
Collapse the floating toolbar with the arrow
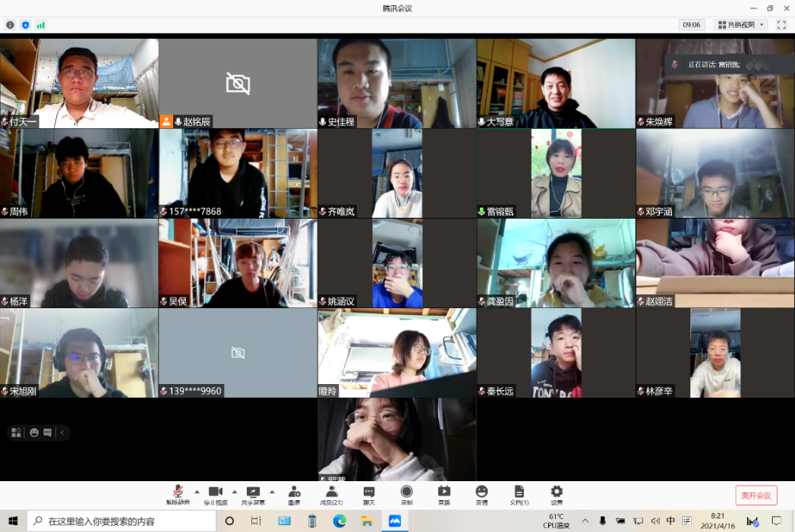point(62,432)
